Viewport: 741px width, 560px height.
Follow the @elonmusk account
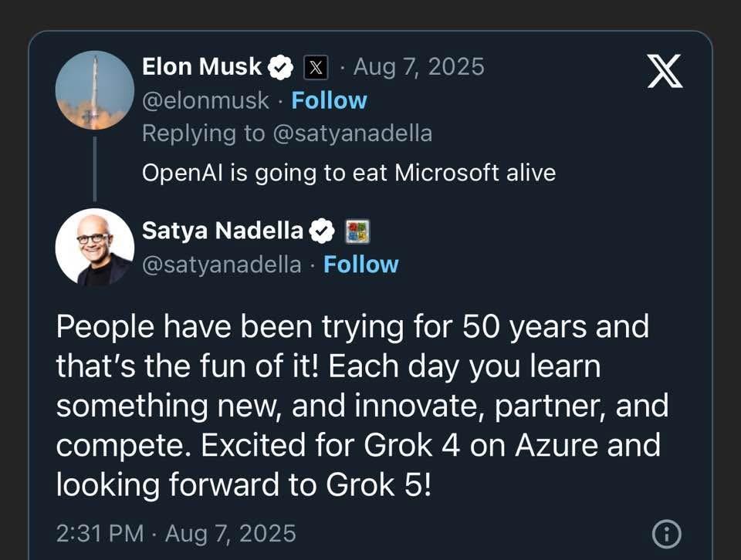point(329,101)
